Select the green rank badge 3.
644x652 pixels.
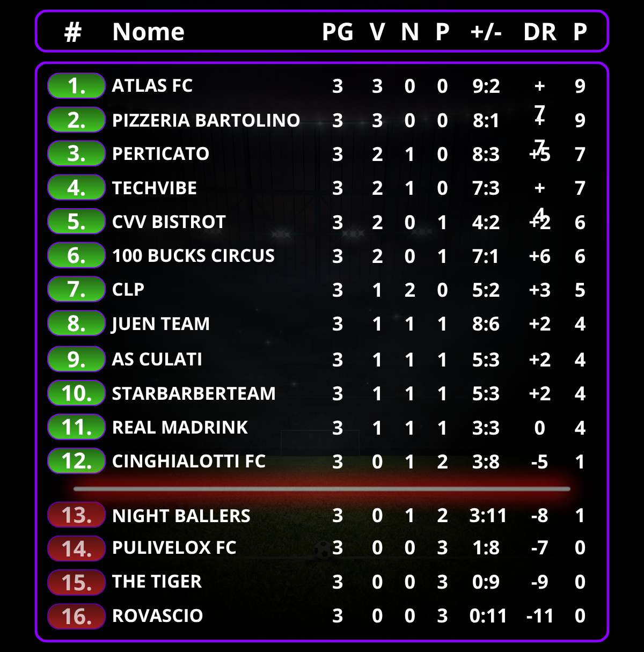76,153
